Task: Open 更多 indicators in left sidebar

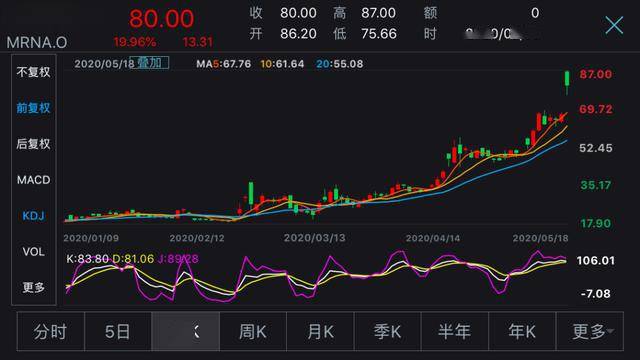Action: coord(33,287)
